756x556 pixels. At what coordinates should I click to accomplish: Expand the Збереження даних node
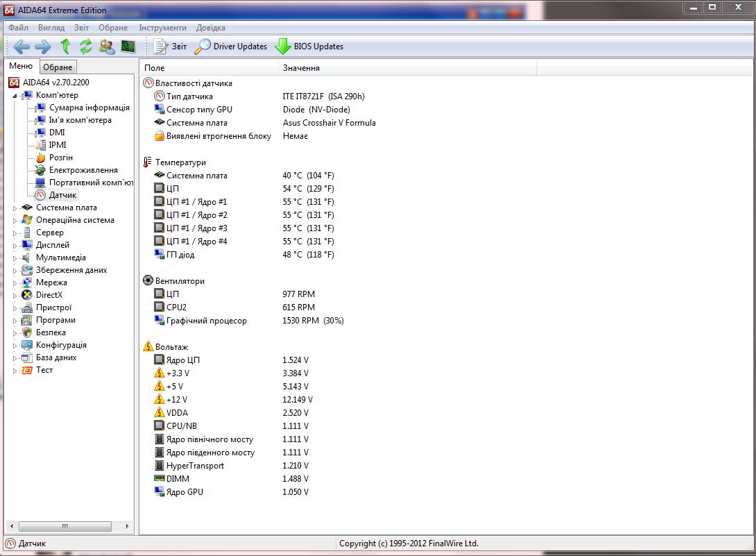15,271
